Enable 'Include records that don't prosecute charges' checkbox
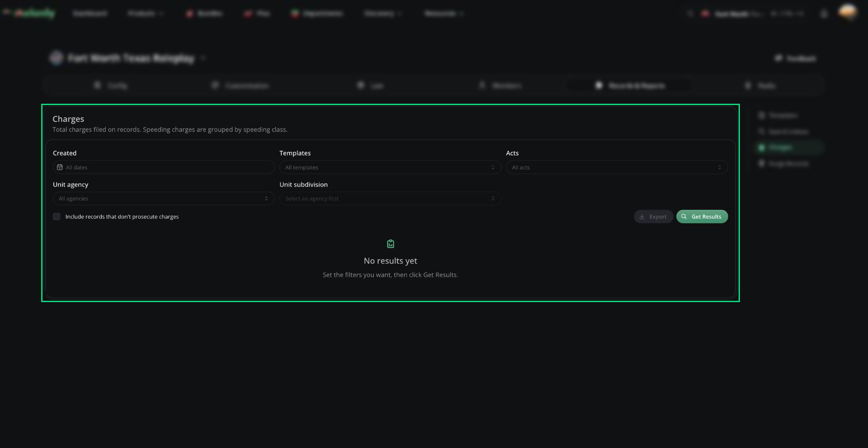 57,217
